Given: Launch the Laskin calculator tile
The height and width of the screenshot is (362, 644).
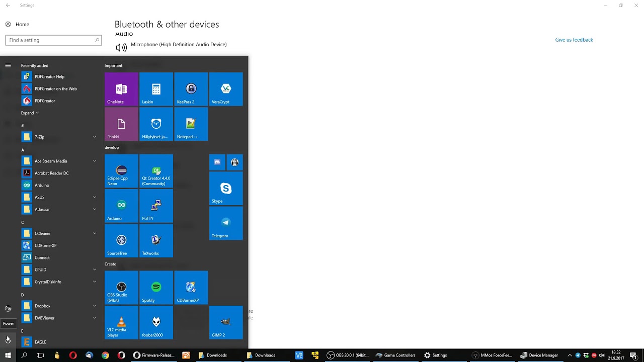Looking at the screenshot, I should (156, 89).
